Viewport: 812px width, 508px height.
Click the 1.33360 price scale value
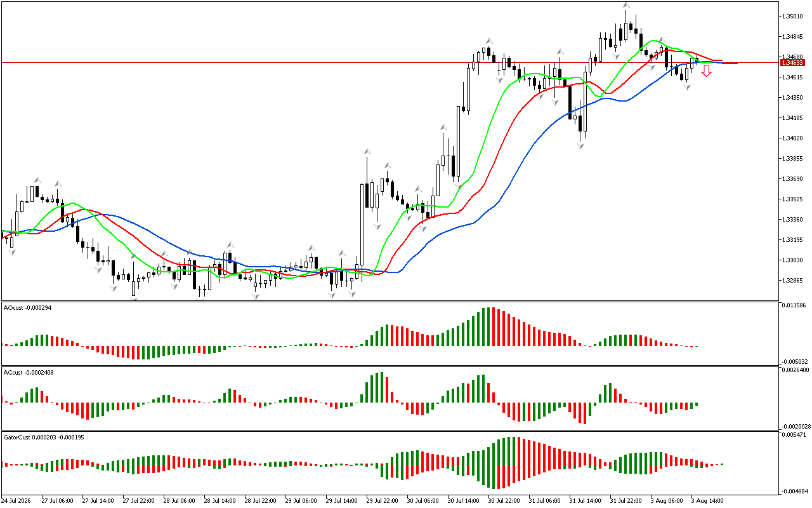794,219
